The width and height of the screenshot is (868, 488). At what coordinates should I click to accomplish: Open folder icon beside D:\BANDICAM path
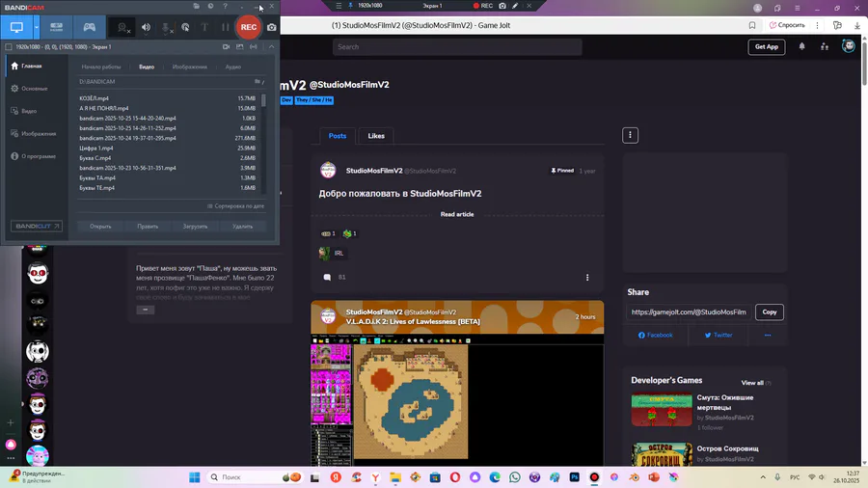pyautogui.click(x=258, y=81)
